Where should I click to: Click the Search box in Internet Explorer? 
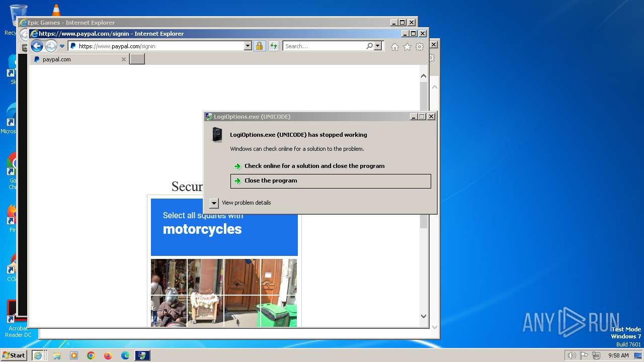pos(325,46)
